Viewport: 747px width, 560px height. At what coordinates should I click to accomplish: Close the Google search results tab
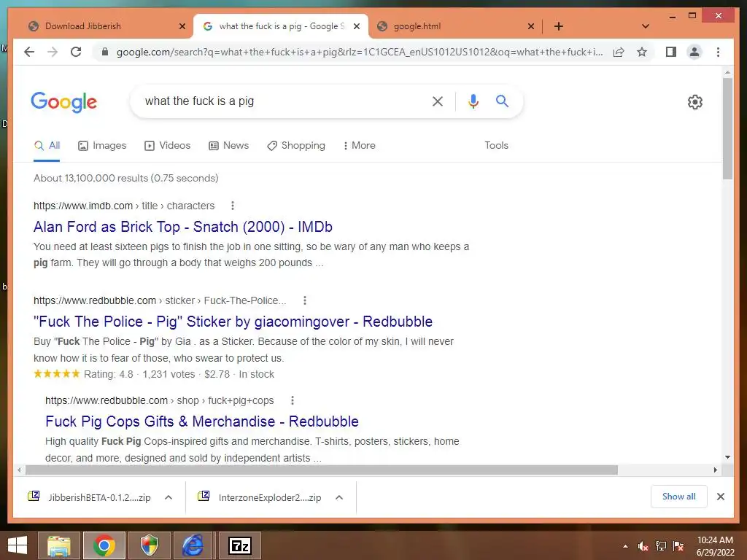pos(356,26)
